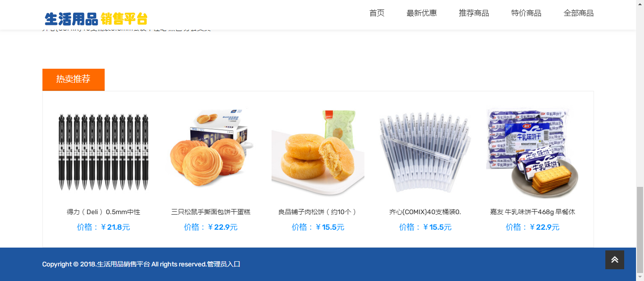Open the 得力（Deli）0.5mm中性 title link
644x281 pixels.
[x=103, y=212]
